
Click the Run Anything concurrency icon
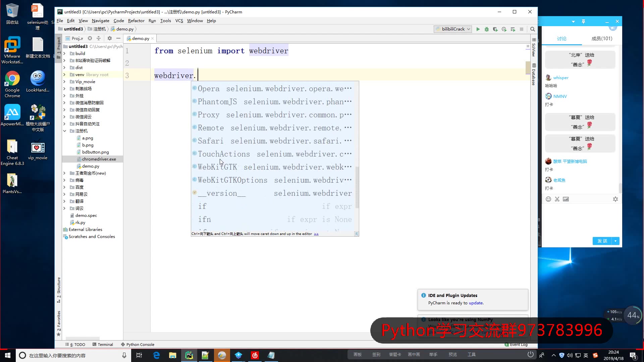[513, 29]
